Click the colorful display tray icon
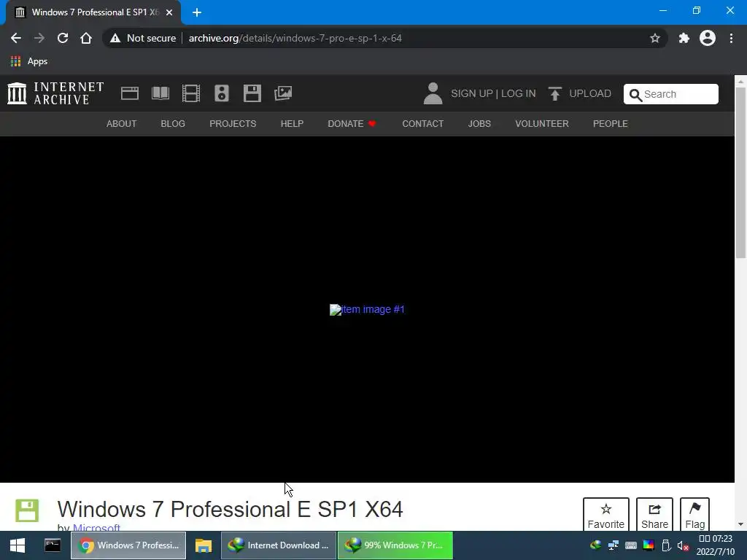 649,545
